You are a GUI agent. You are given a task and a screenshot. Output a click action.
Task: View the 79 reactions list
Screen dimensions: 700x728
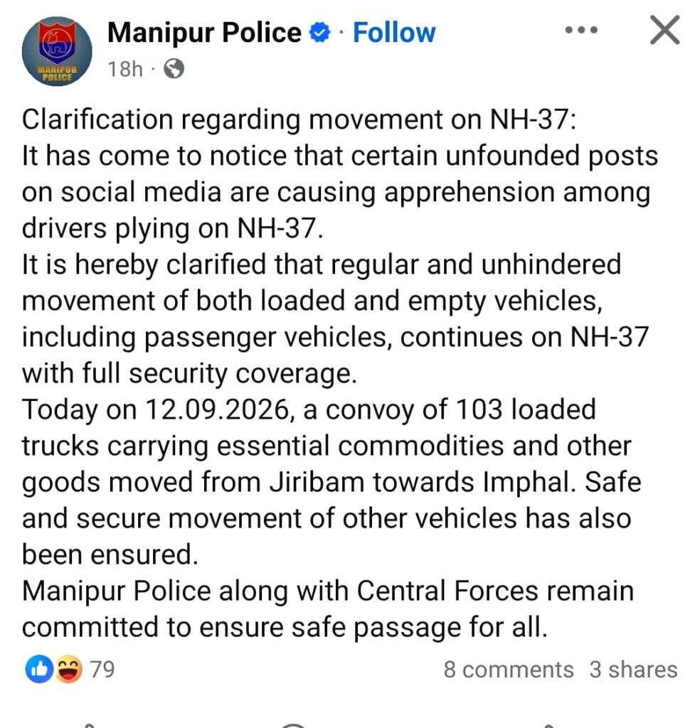tap(102, 669)
